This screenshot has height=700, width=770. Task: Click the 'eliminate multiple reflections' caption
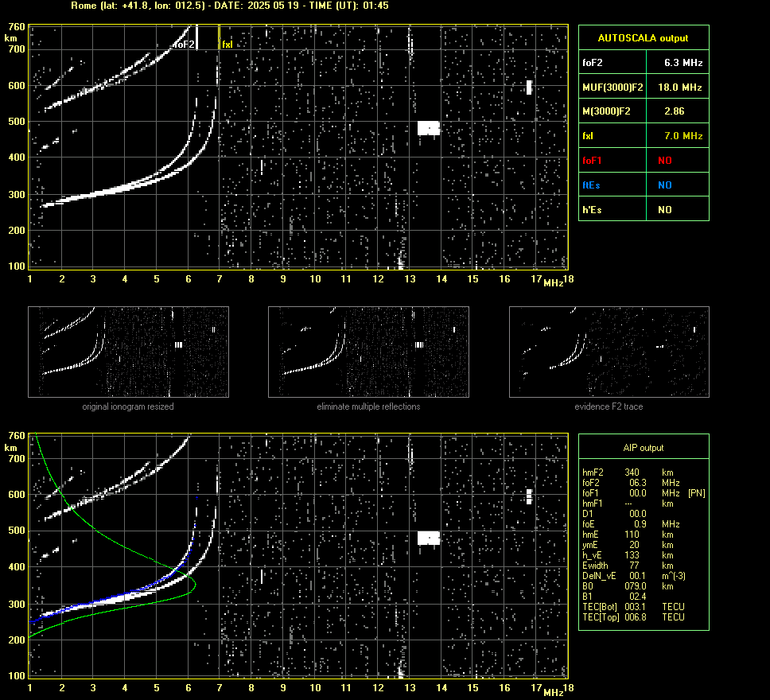[x=368, y=406]
